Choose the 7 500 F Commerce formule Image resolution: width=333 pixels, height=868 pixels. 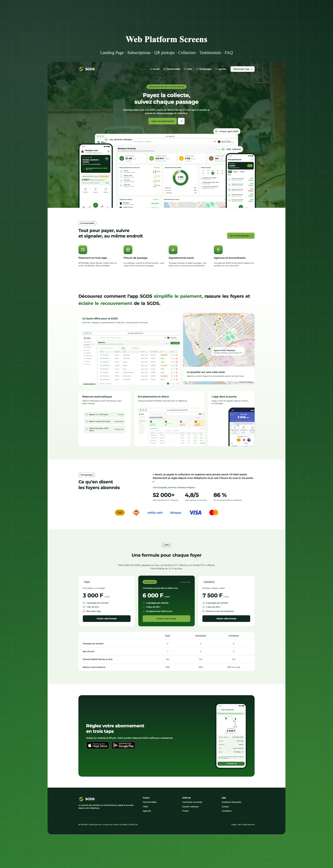click(226, 619)
